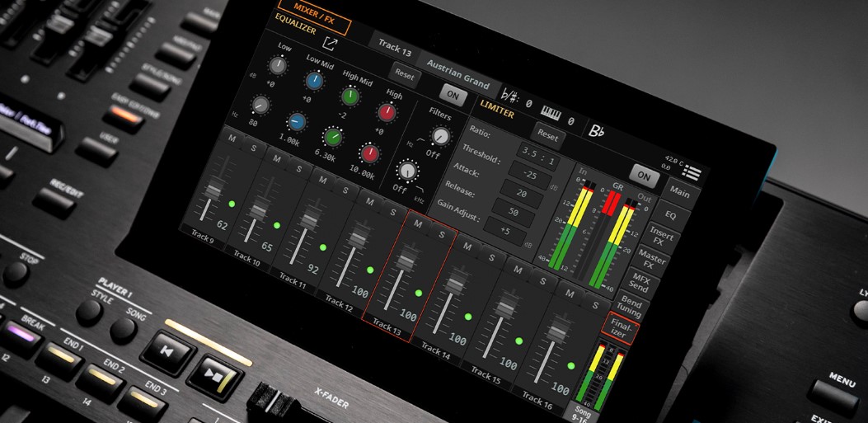The width and height of the screenshot is (868, 423).
Task: Open the hamburger page menu icon
Action: [692, 172]
